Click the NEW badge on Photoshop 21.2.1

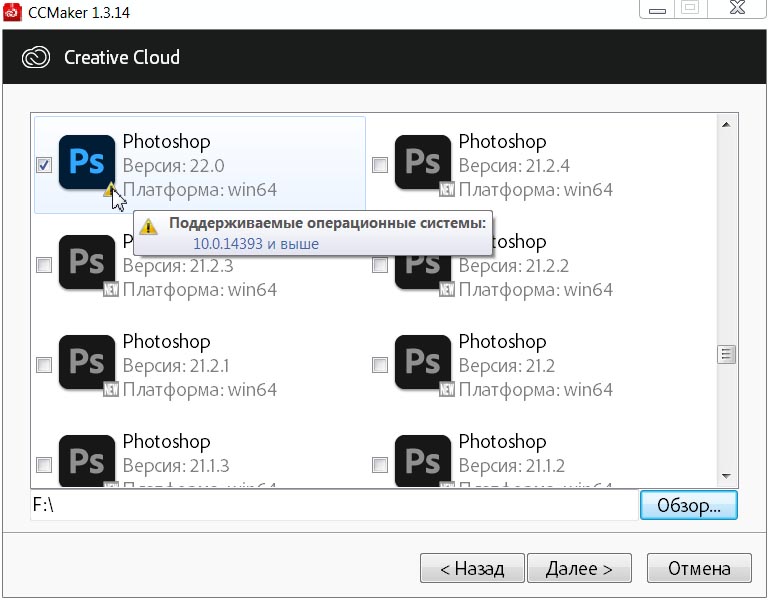tap(111, 389)
